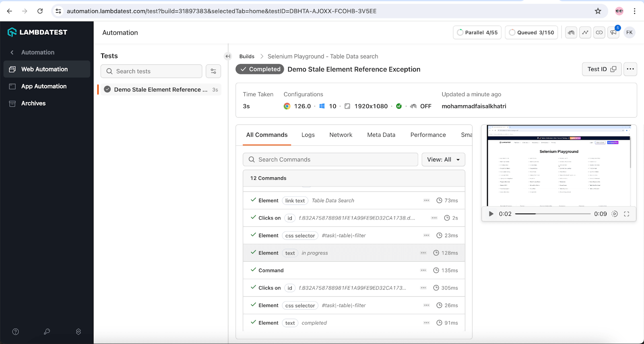Screen dimensions: 644x344
Task: Change video playback speed
Action: coord(615,214)
